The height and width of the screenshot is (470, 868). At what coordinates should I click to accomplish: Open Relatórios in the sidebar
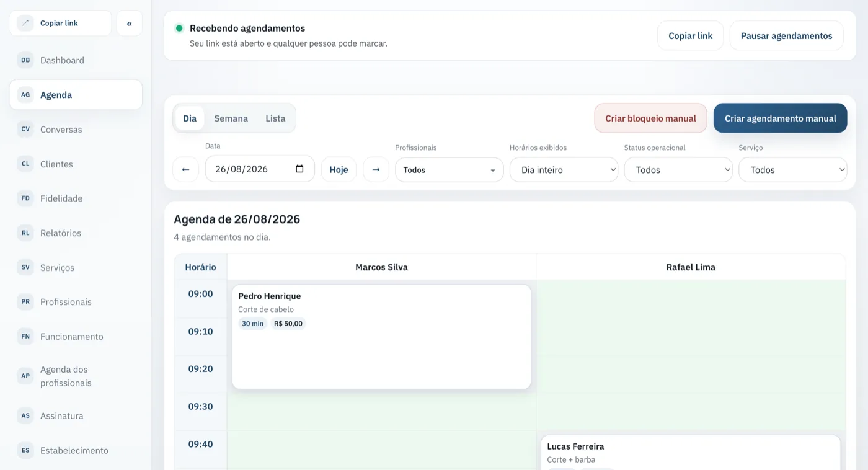[x=76, y=233]
